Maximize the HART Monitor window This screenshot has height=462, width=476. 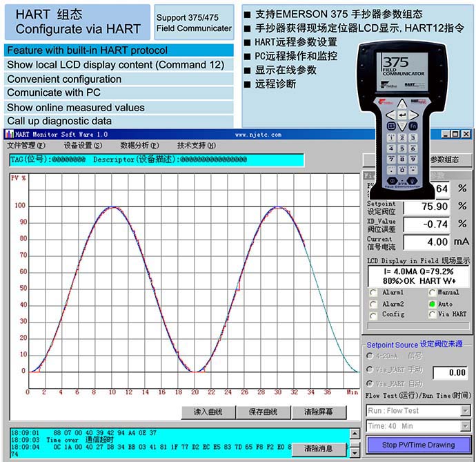(455, 134)
